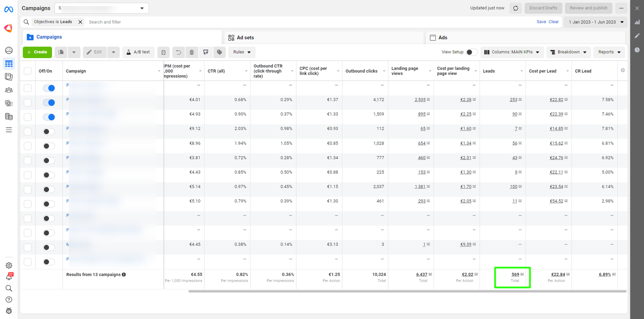Sort by the Outbound clicks column header

click(x=361, y=71)
